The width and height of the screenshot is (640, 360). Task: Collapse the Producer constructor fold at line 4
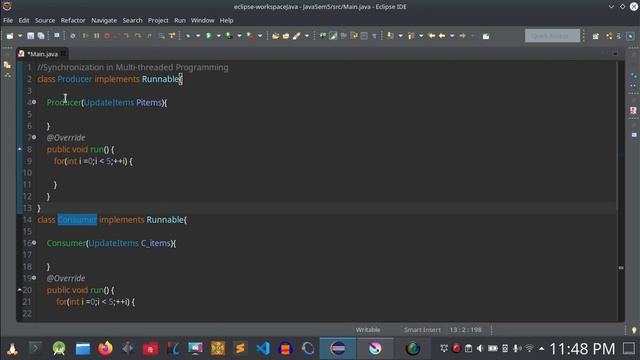pos(34,102)
